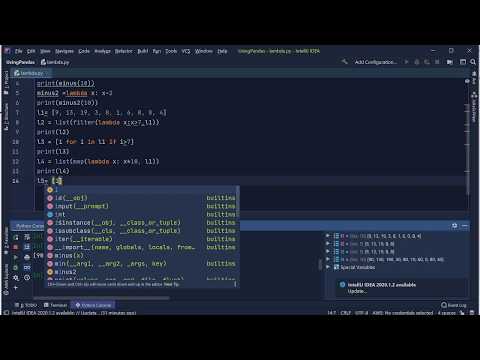Open the Navigate menu

[64, 51]
